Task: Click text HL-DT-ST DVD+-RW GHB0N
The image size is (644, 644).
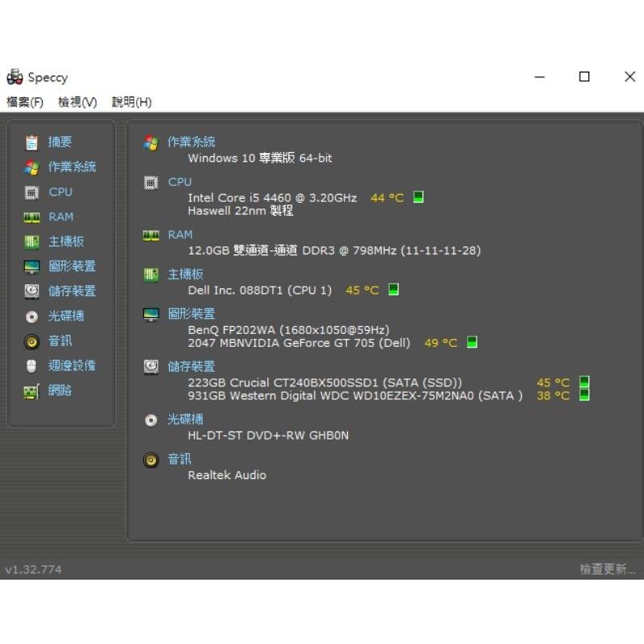Action: (x=268, y=436)
